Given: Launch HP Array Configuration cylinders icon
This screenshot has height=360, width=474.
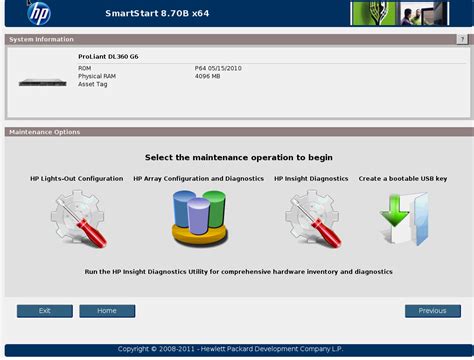Looking at the screenshot, I should coord(199,218).
